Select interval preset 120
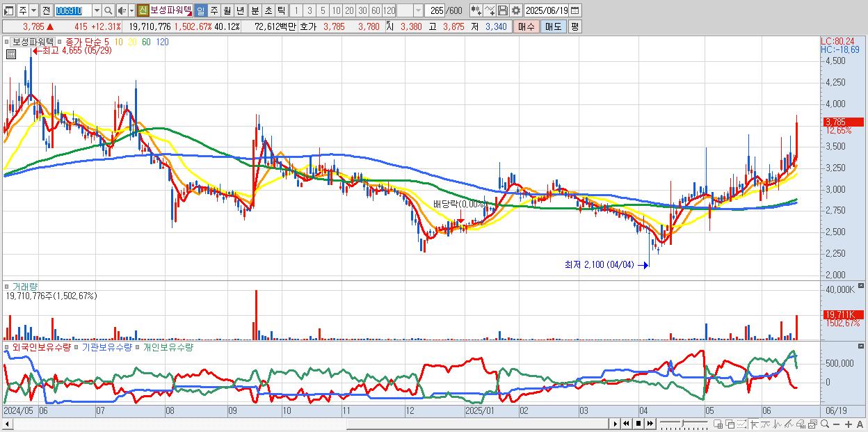 (x=389, y=10)
